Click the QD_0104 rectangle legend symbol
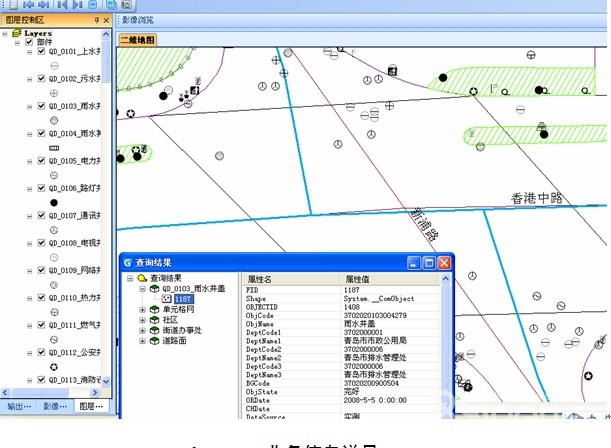Viewport: 611px width, 448px height. [53, 147]
